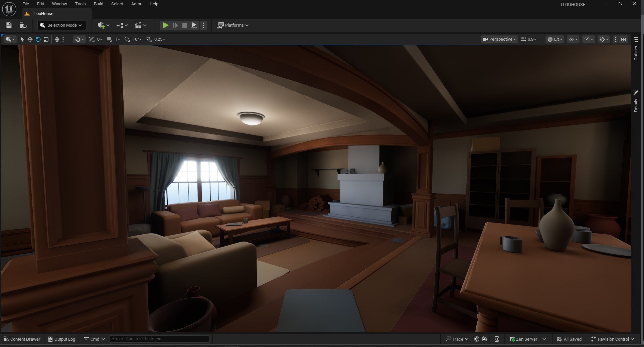Open play mode options three-dot menu
This screenshot has width=644, height=347.
click(203, 25)
